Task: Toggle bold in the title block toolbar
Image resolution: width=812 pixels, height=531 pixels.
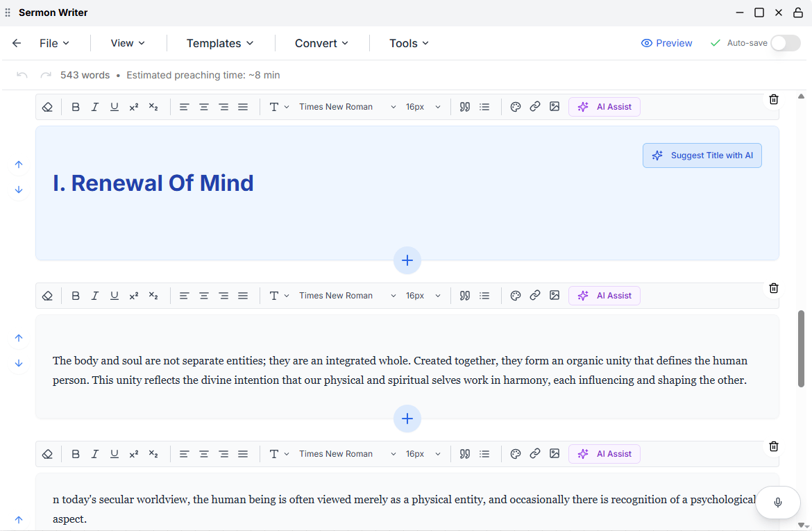Action: [x=76, y=107]
